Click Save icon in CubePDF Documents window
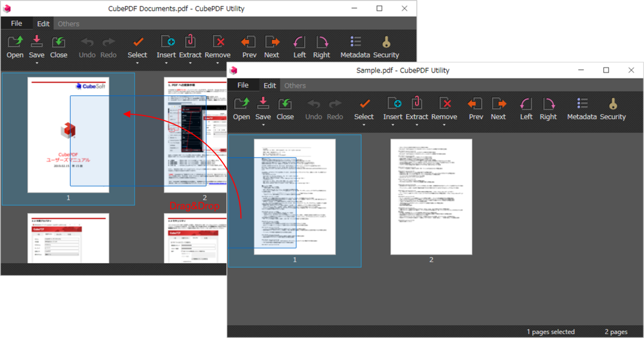Image resolution: width=644 pixels, height=338 pixels. 37,41
